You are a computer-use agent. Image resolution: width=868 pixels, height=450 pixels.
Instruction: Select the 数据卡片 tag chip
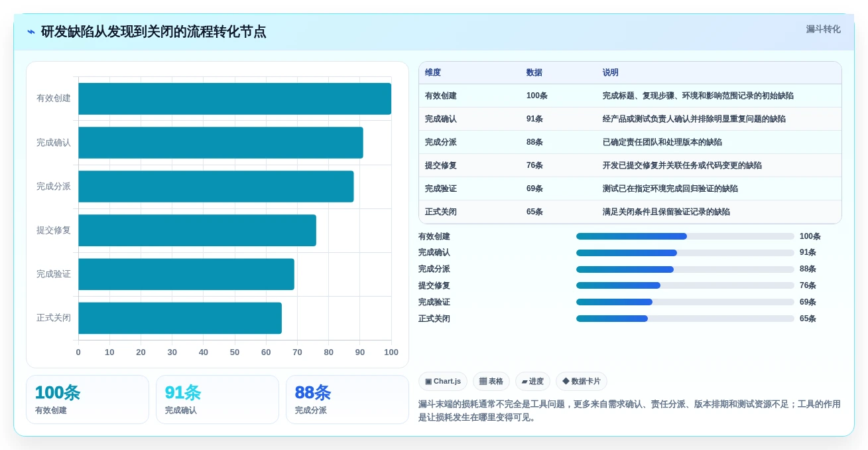(x=582, y=382)
